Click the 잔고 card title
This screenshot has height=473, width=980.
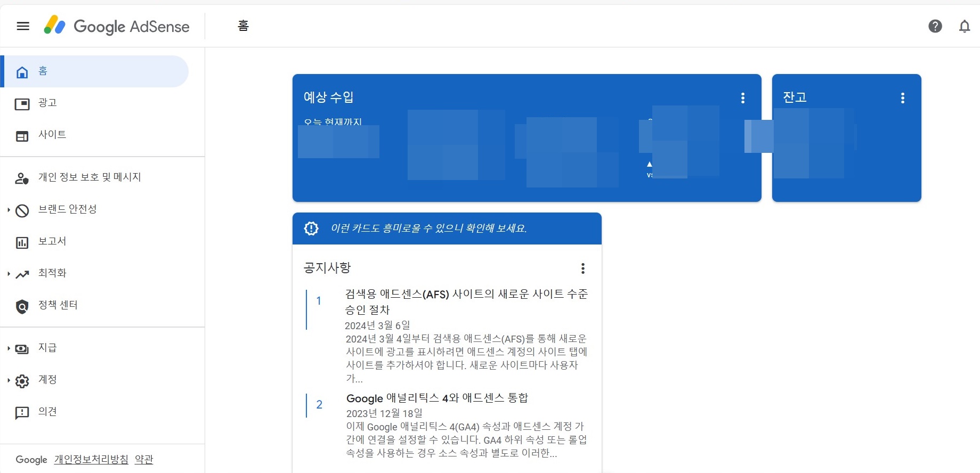tap(795, 97)
